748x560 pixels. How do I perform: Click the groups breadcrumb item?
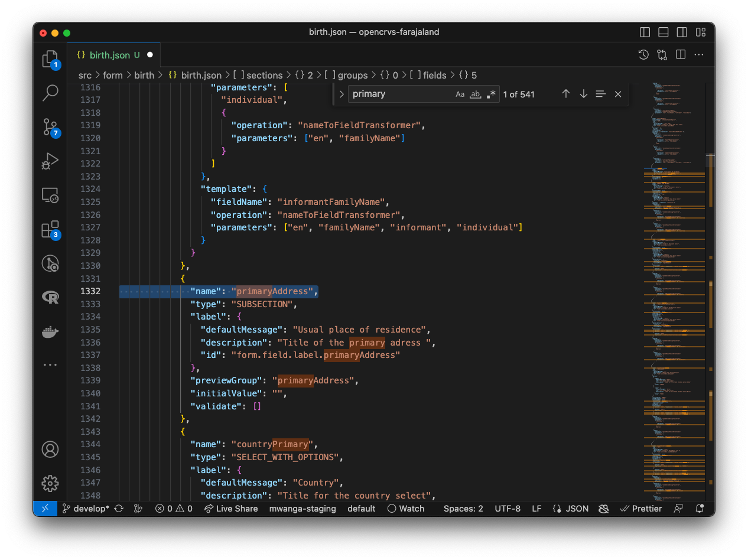point(352,75)
